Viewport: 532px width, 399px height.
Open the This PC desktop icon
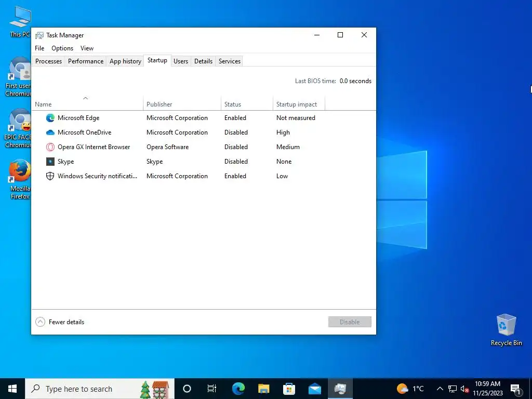[x=20, y=22]
